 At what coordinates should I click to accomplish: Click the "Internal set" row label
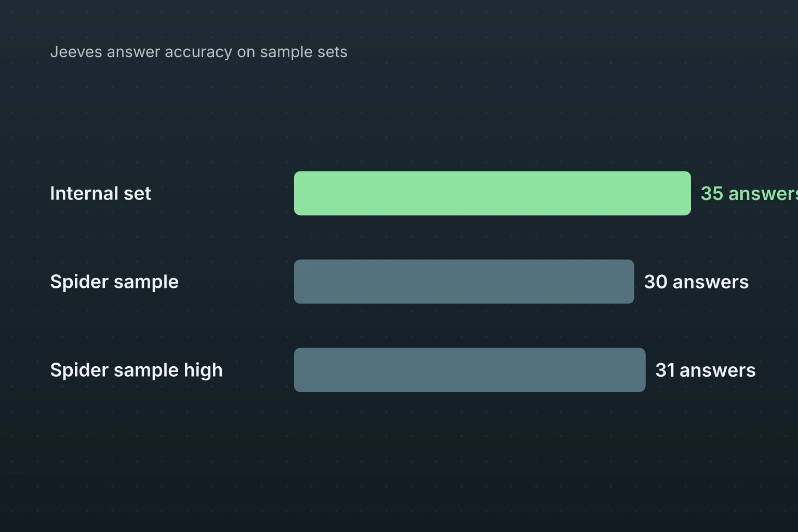tap(100, 193)
